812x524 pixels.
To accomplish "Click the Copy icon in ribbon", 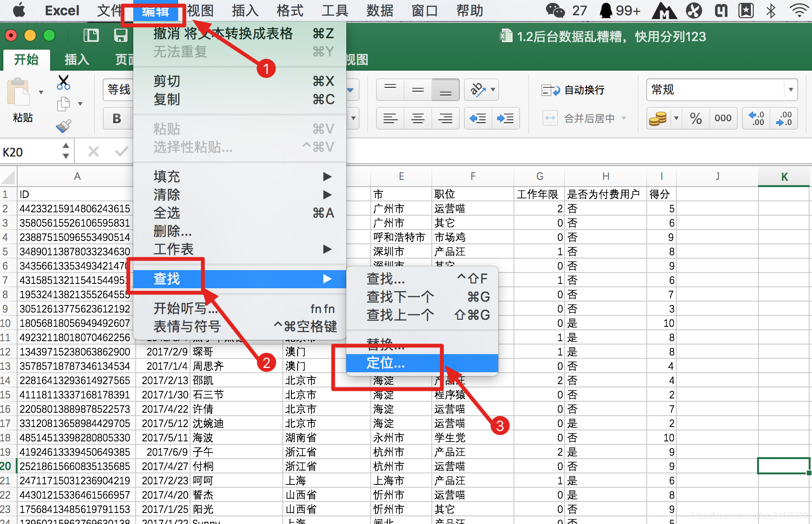I will pos(64,104).
